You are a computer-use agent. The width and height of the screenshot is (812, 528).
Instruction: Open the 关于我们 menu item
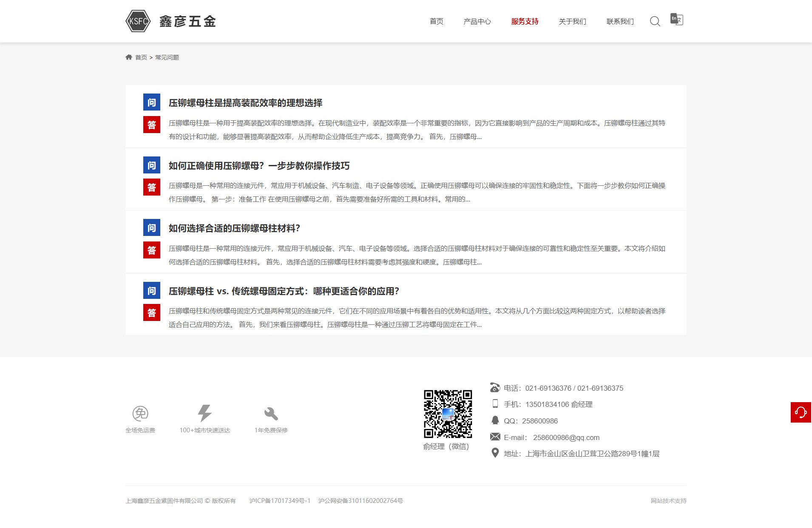point(572,22)
